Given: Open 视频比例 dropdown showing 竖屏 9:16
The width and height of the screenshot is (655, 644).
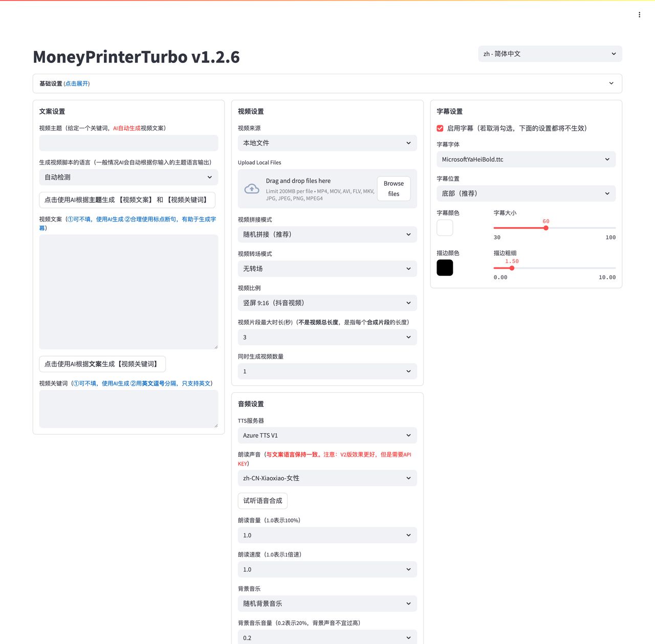Looking at the screenshot, I should tap(327, 303).
